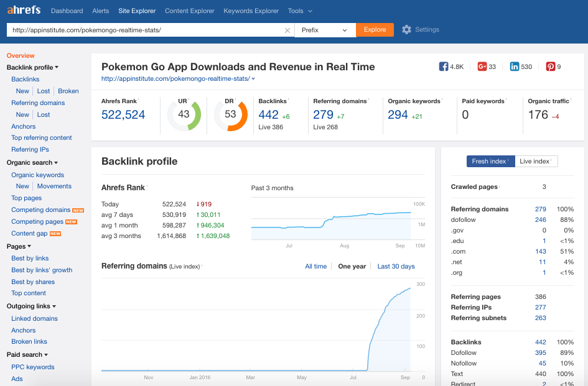This screenshot has height=386, width=588.
Task: Open Broken links under Outgoing links
Action: (x=29, y=342)
